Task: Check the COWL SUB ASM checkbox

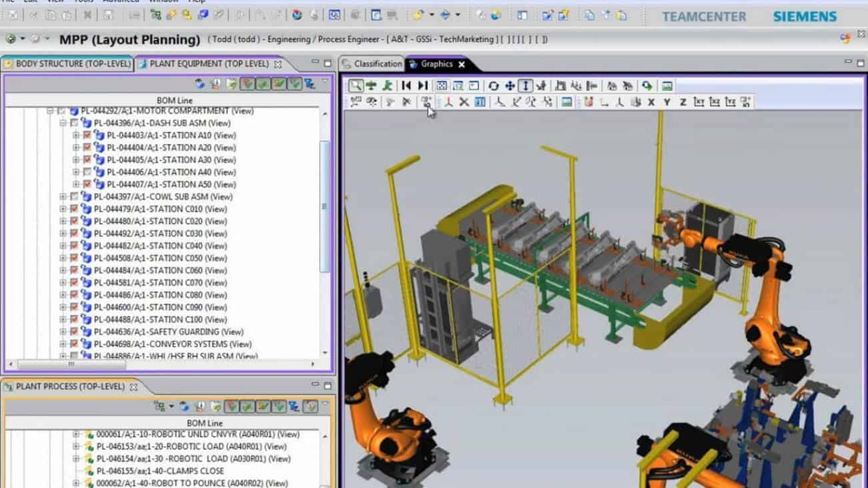Action: coord(74,197)
